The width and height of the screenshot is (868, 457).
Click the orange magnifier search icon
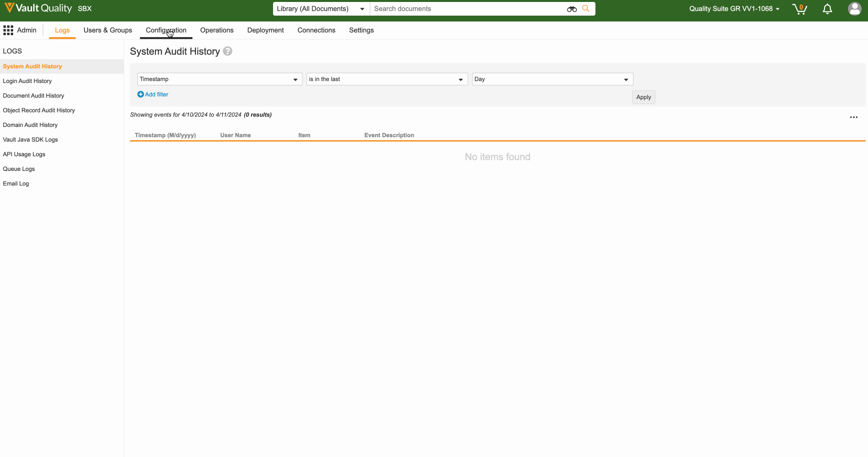pyautogui.click(x=586, y=9)
